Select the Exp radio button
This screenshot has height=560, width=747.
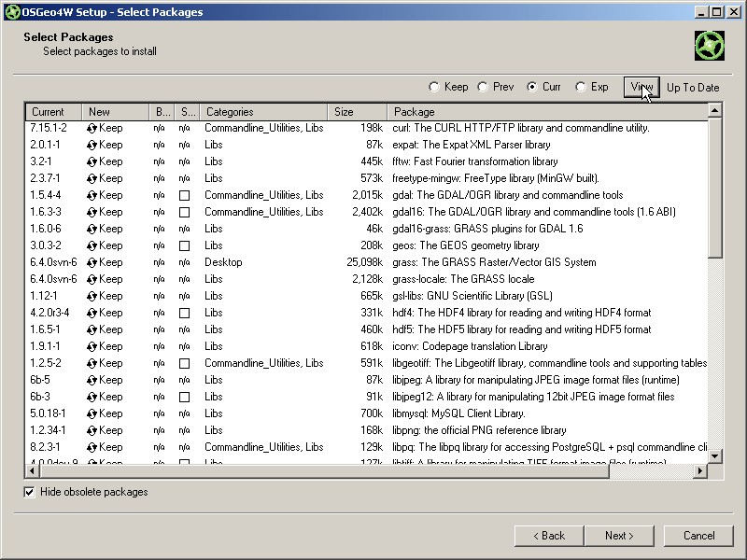click(x=580, y=87)
